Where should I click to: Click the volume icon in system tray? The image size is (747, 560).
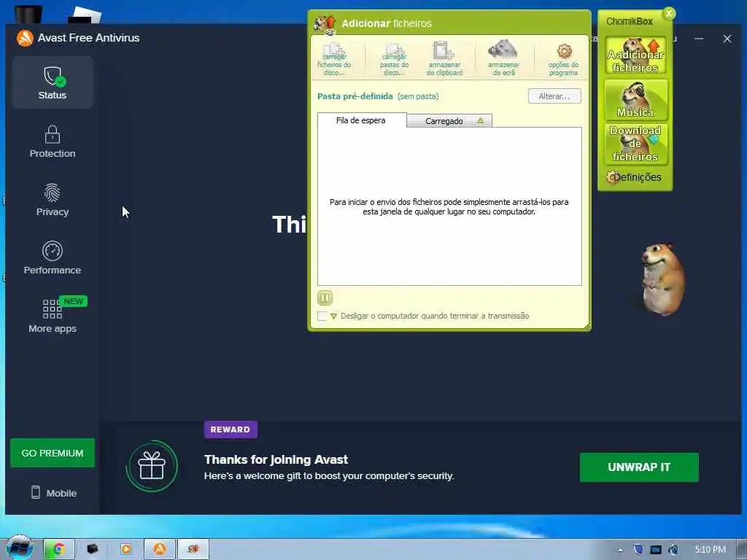tap(673, 550)
